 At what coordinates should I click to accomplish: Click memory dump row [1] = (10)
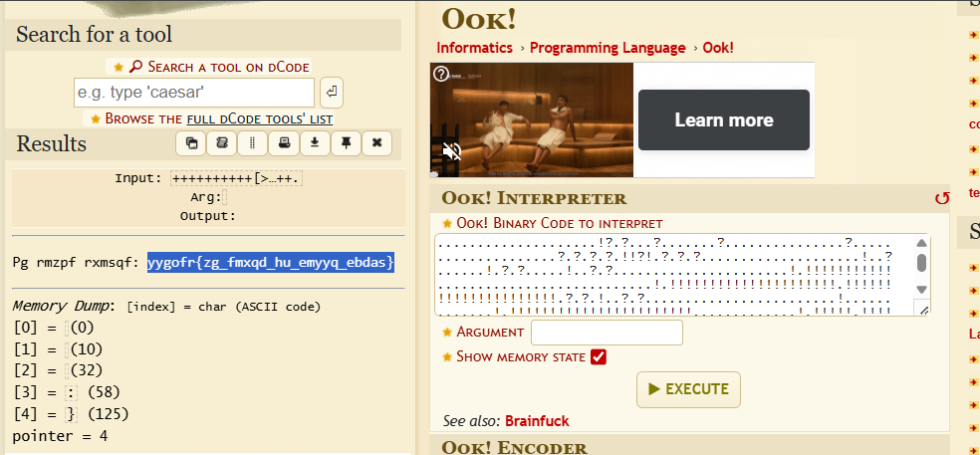(58, 348)
